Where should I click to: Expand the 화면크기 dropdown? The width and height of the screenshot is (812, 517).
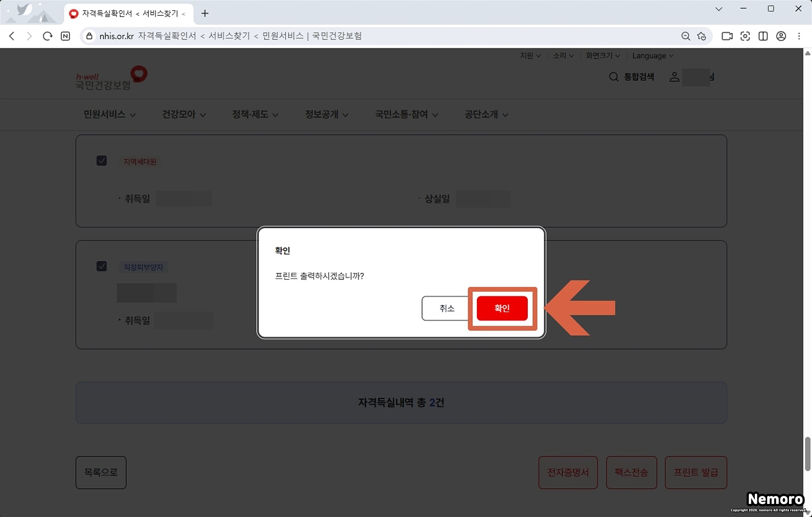(x=602, y=56)
